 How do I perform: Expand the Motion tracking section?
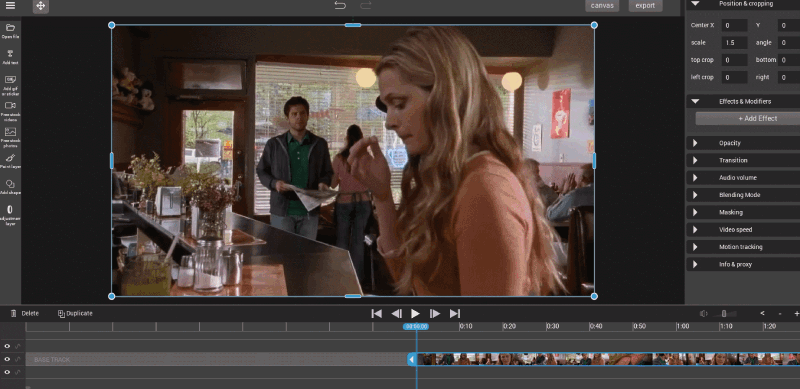[743, 247]
